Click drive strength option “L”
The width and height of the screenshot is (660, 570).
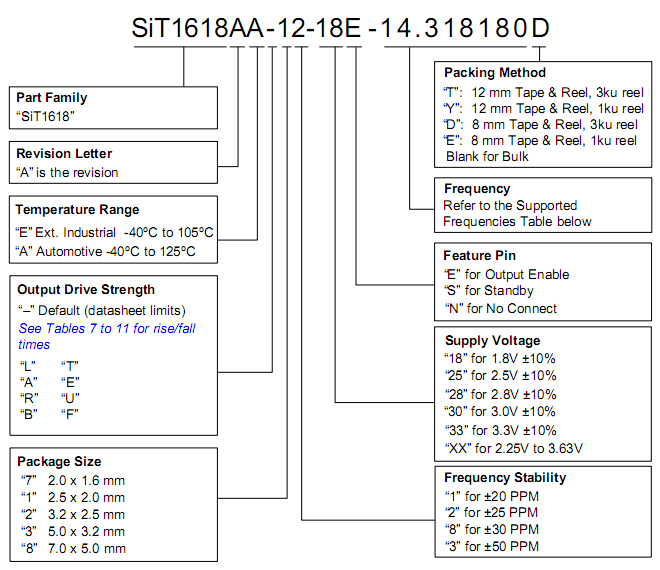click(x=28, y=365)
